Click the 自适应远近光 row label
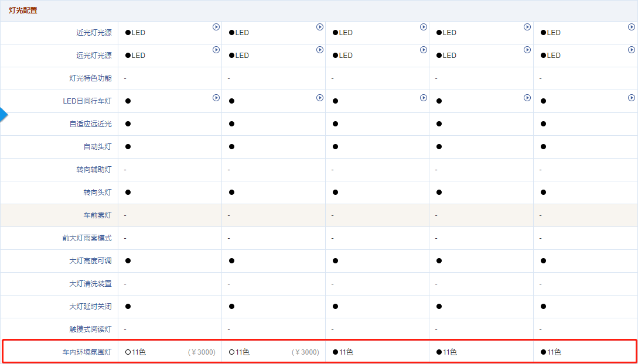The height and width of the screenshot is (364, 638). pyautogui.click(x=90, y=124)
